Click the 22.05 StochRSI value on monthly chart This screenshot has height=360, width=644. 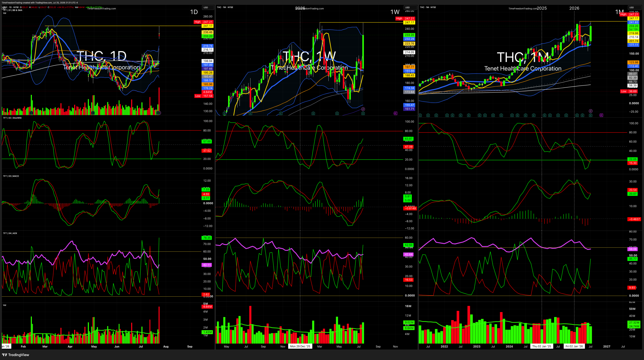coord(633,159)
